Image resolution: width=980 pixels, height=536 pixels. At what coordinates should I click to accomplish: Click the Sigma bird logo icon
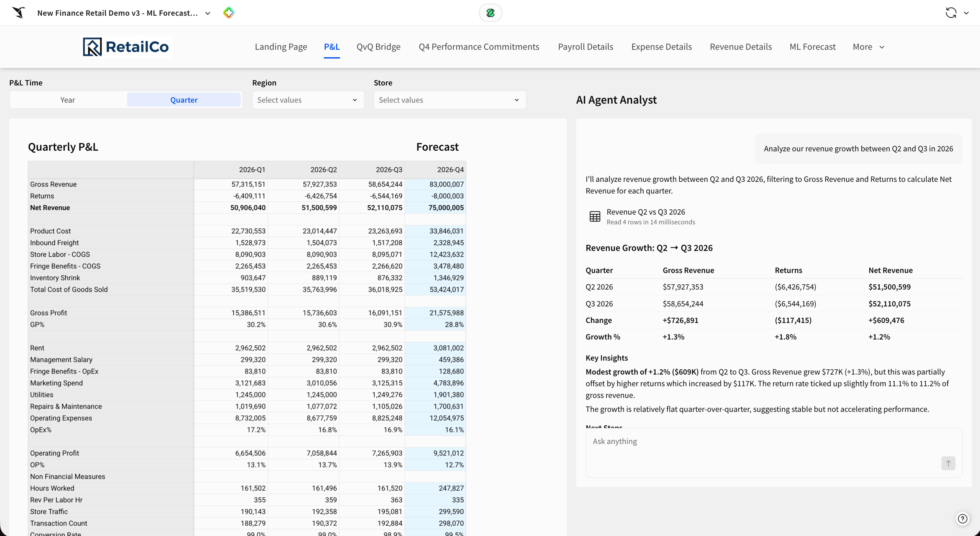tap(18, 13)
